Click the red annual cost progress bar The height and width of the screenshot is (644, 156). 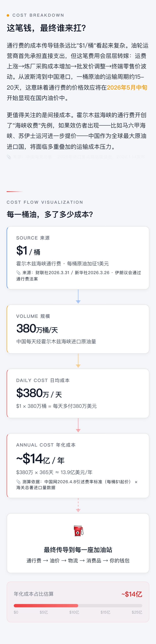tap(46, 605)
